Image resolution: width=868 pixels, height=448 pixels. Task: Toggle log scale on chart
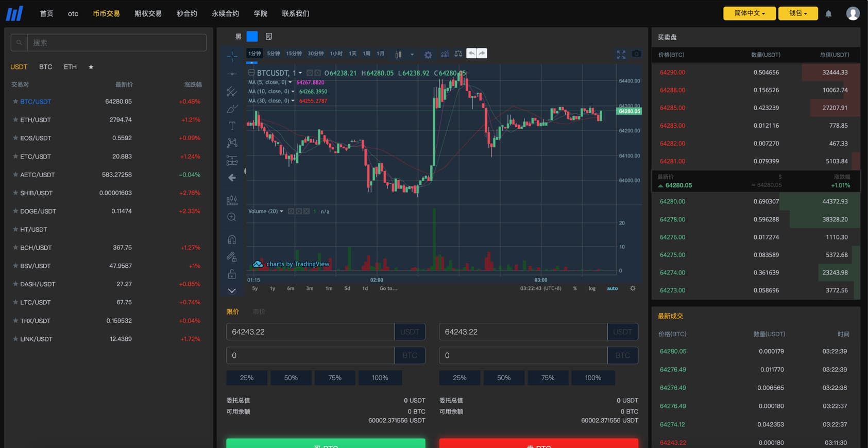point(592,288)
